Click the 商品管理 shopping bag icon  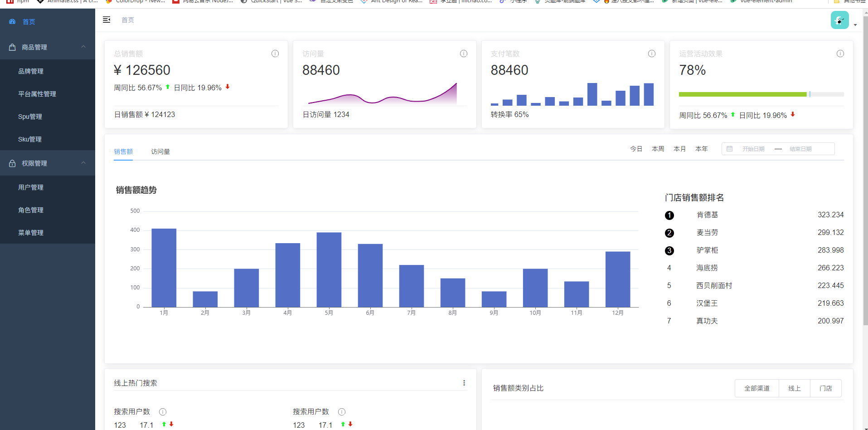click(12, 47)
